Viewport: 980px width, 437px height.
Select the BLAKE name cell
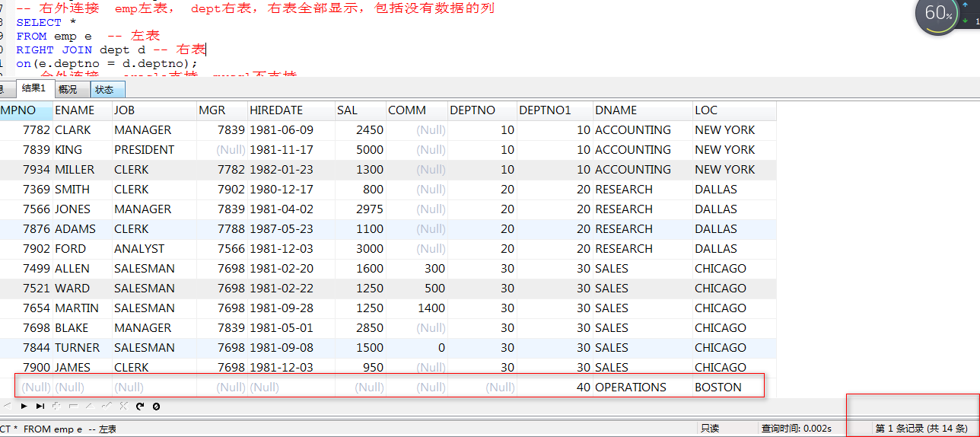click(82, 328)
